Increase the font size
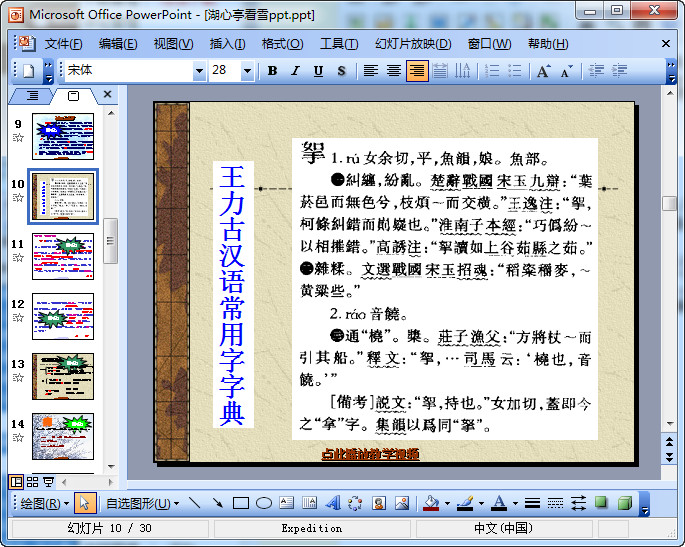The height and width of the screenshot is (547, 685). coord(543,70)
